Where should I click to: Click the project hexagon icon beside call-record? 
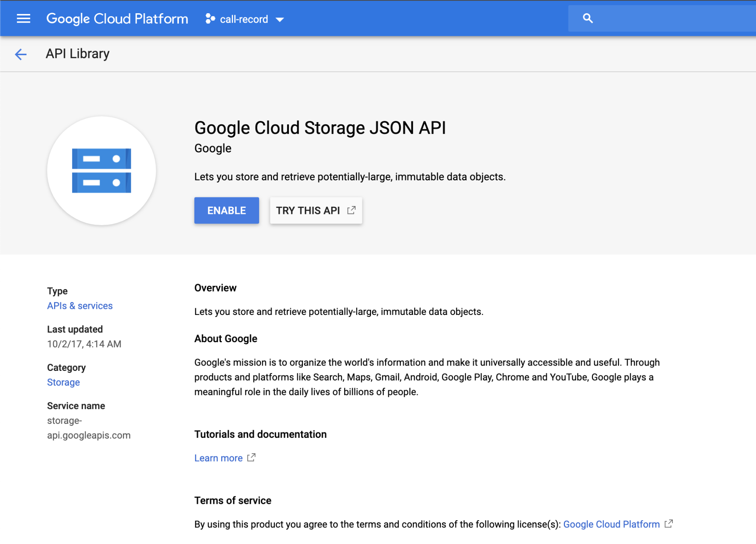[210, 19]
